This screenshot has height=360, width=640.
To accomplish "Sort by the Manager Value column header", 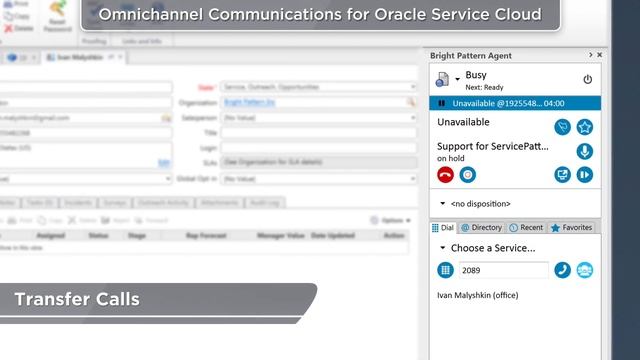I will 280,236.
